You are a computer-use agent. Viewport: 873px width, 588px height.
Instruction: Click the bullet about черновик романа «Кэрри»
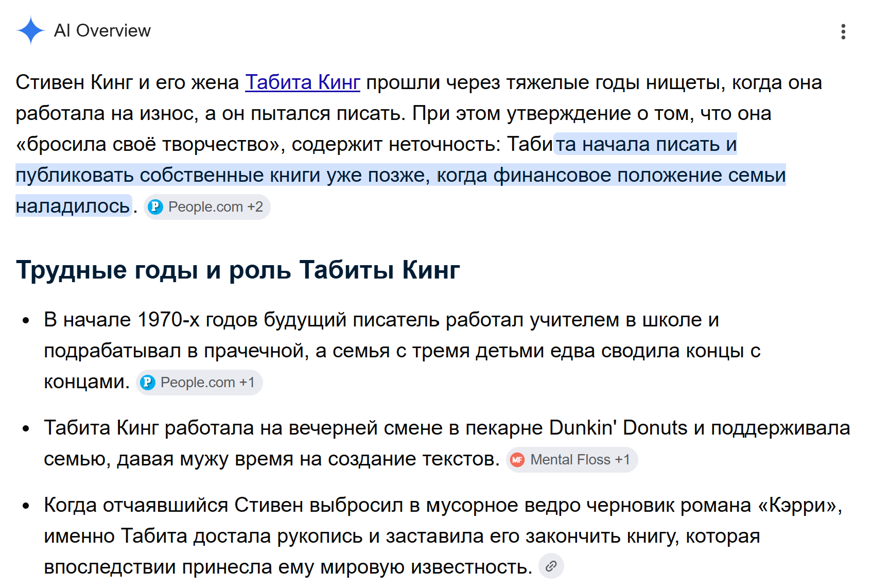(x=443, y=536)
